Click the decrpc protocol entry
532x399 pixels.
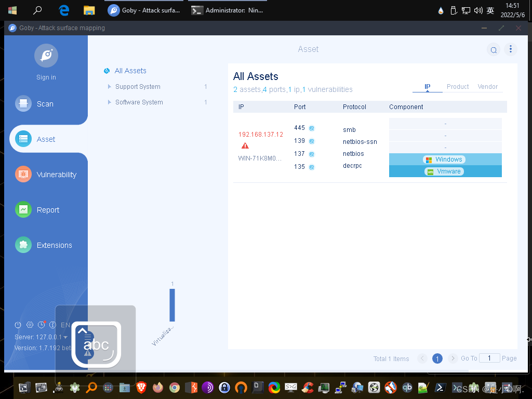(x=352, y=166)
